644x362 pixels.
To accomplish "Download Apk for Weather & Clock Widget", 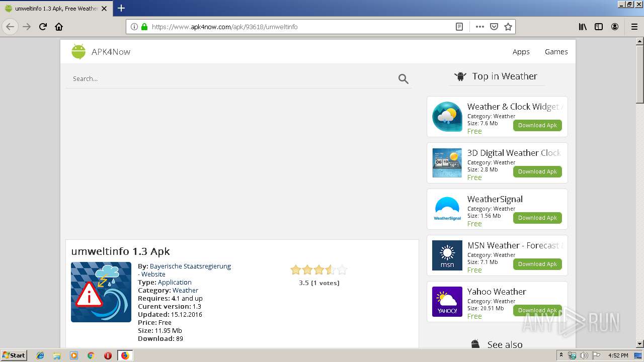I will 537,125.
